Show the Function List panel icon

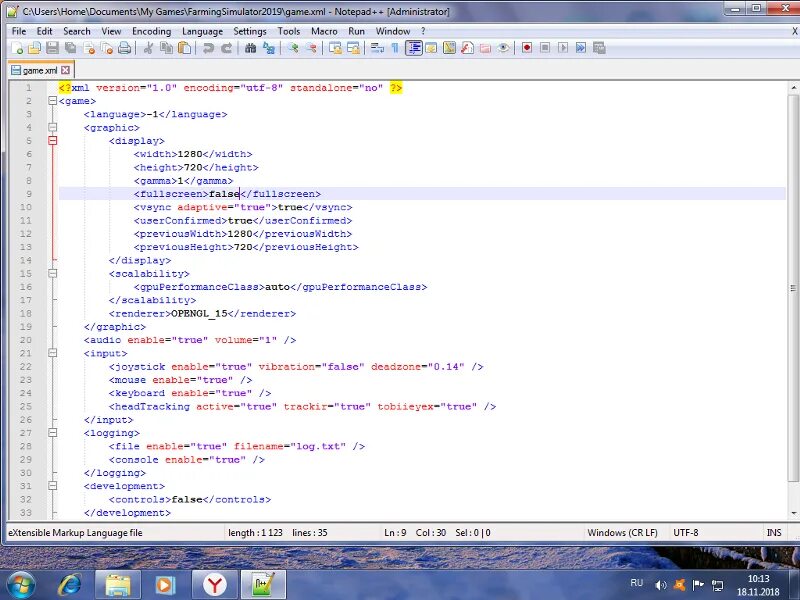(467, 48)
